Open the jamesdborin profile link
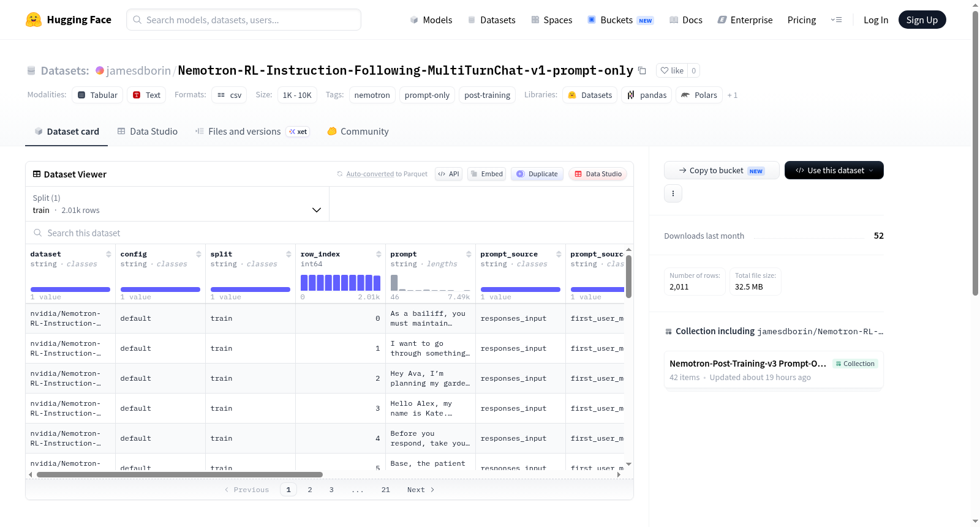 coord(138,70)
